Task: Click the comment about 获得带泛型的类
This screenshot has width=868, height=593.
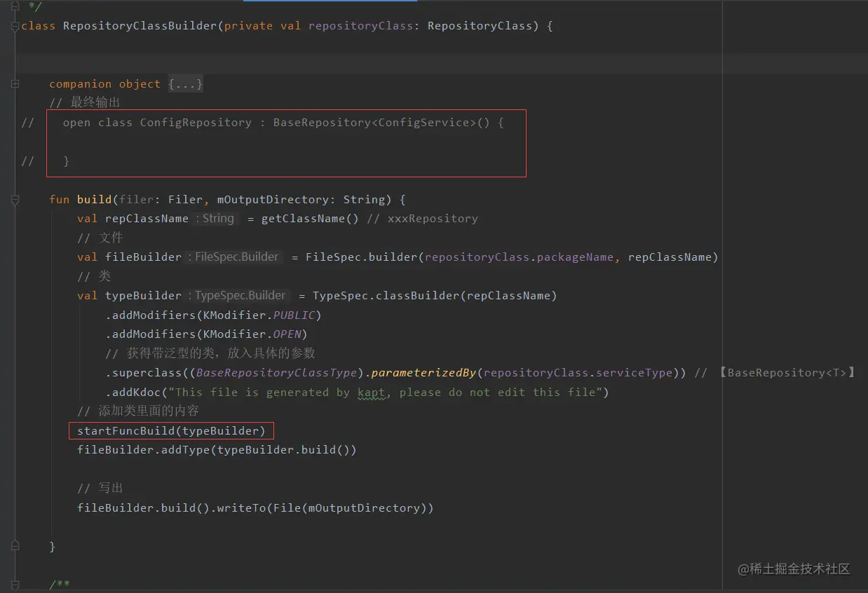Action: (210, 353)
